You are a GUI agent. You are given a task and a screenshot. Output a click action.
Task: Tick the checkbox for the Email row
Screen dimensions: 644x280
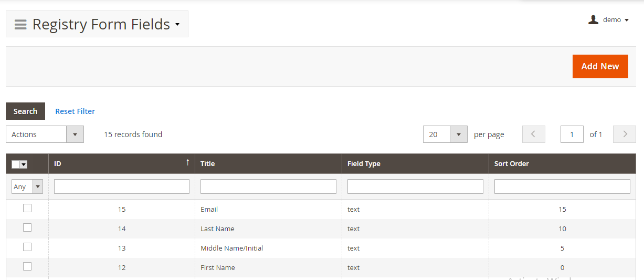pos(27,209)
